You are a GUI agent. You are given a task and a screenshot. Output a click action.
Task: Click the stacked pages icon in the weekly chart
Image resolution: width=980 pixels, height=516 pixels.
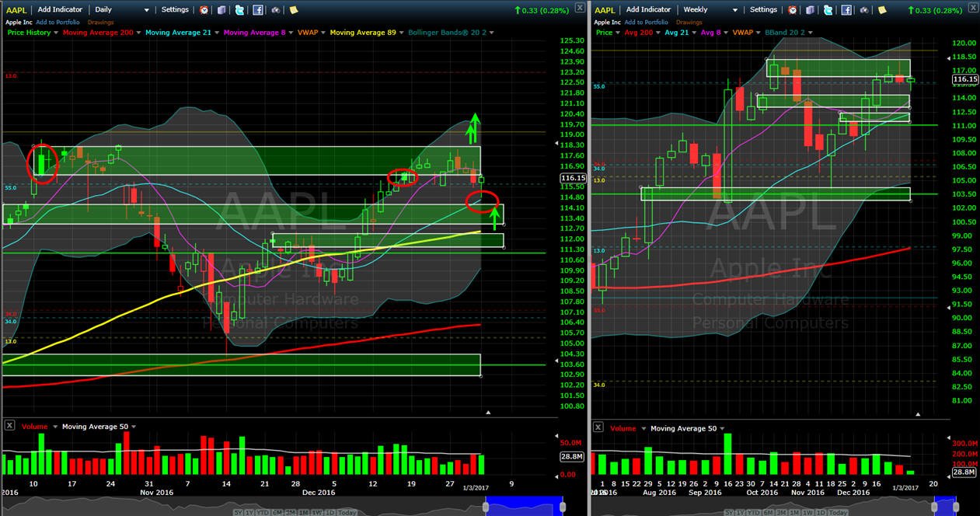pyautogui.click(x=810, y=10)
